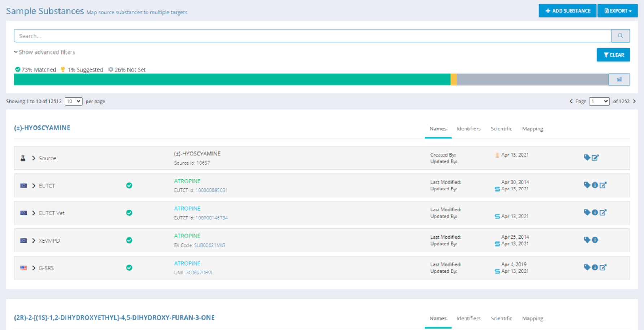Screen dimensions: 644x330
Task: Open the Export dropdown menu
Action: point(618,11)
